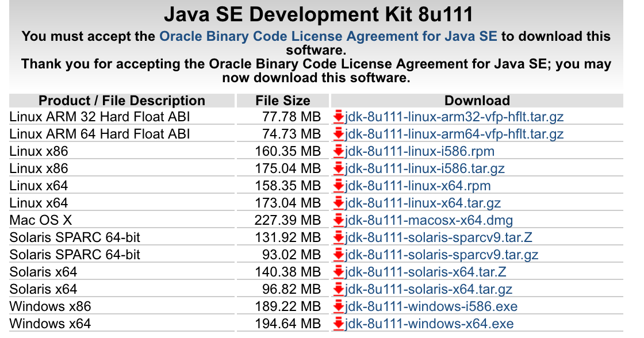Click red download icon beside linux-i586.tar.gz
Viewport: 644px width, 338px height.
point(339,169)
